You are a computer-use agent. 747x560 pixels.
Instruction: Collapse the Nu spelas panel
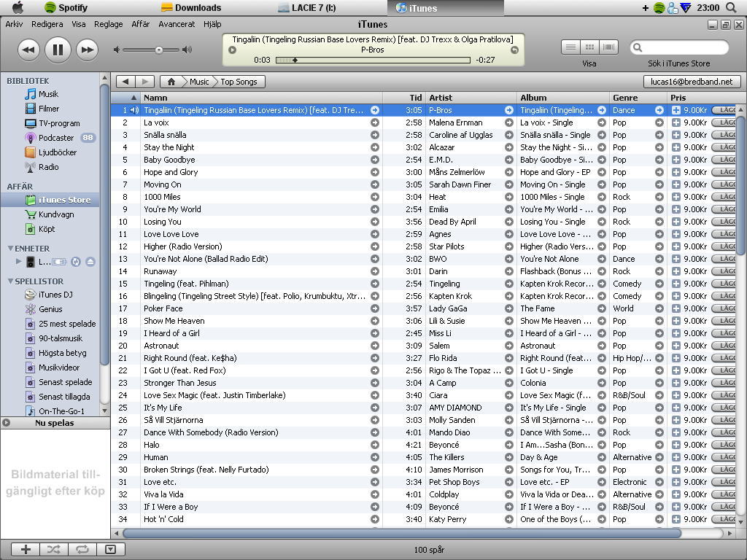tap(6, 422)
